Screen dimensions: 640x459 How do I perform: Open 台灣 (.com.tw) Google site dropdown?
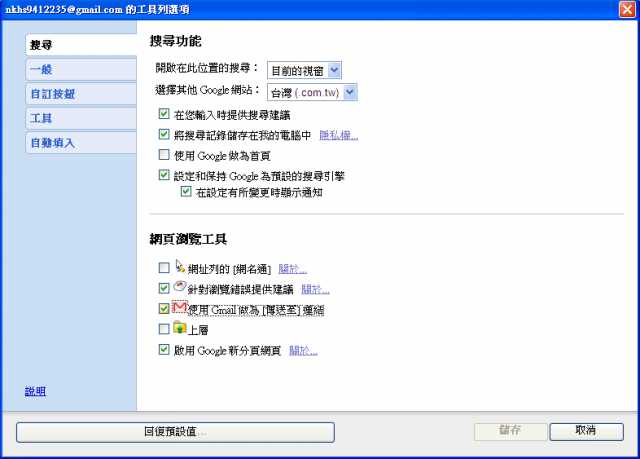point(312,92)
